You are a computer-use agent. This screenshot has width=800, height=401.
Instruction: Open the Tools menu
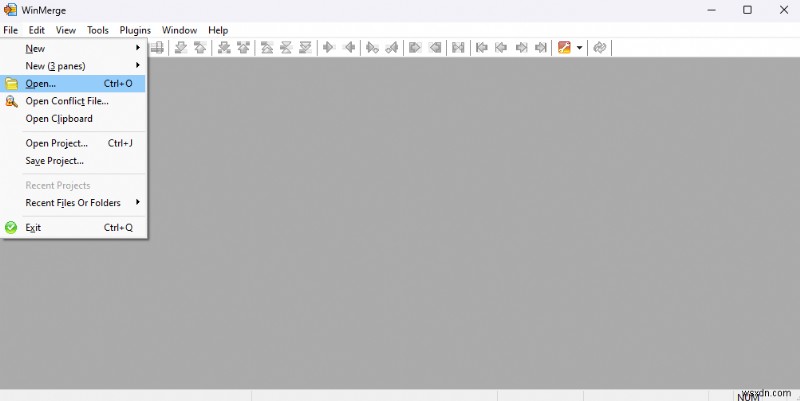click(x=97, y=30)
